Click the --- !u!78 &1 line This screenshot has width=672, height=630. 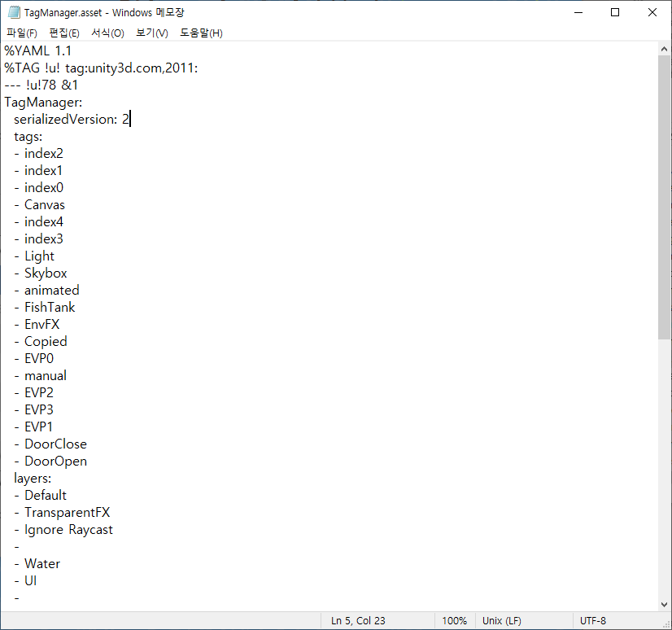point(41,85)
